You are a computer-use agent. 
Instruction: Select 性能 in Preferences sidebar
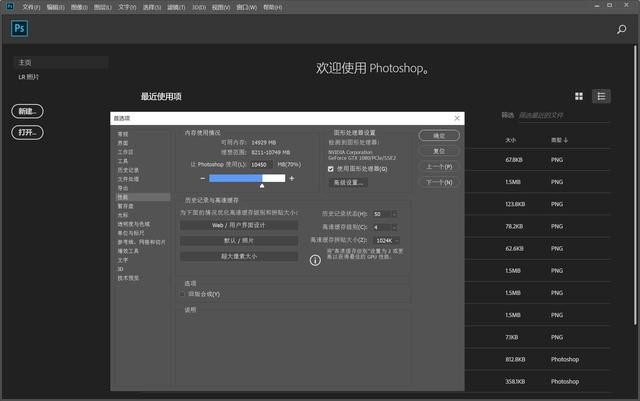coord(141,197)
